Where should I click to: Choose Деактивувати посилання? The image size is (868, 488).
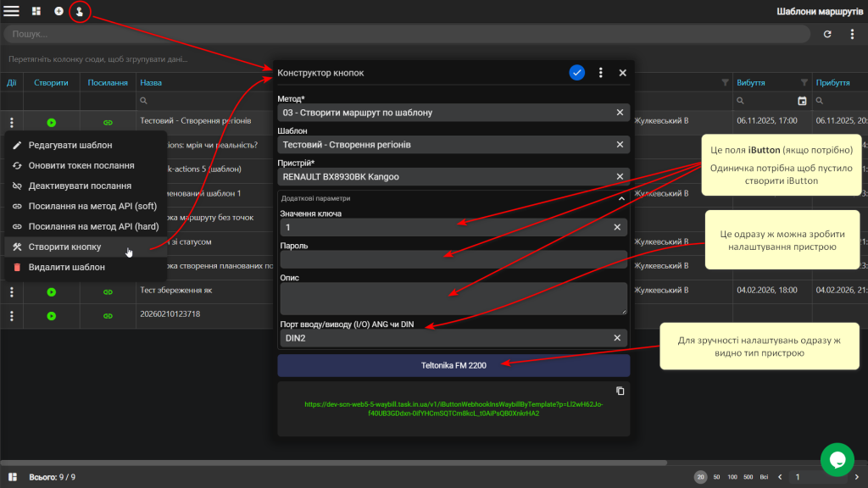pos(86,186)
